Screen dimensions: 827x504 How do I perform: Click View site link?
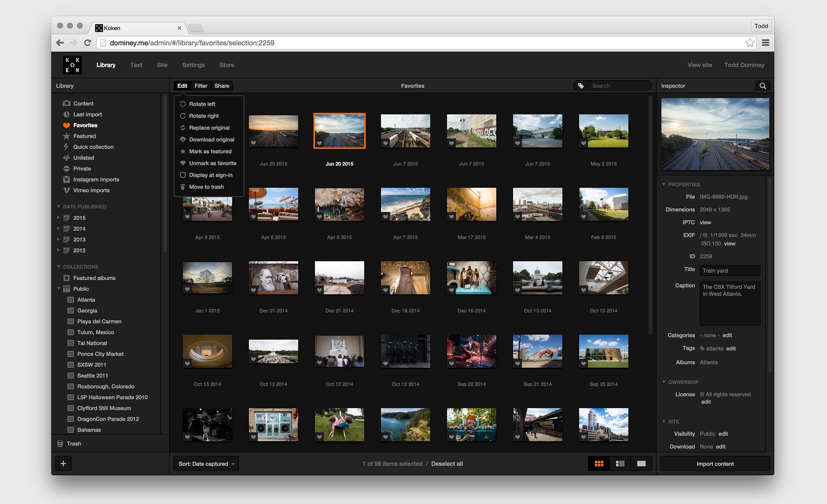click(700, 65)
